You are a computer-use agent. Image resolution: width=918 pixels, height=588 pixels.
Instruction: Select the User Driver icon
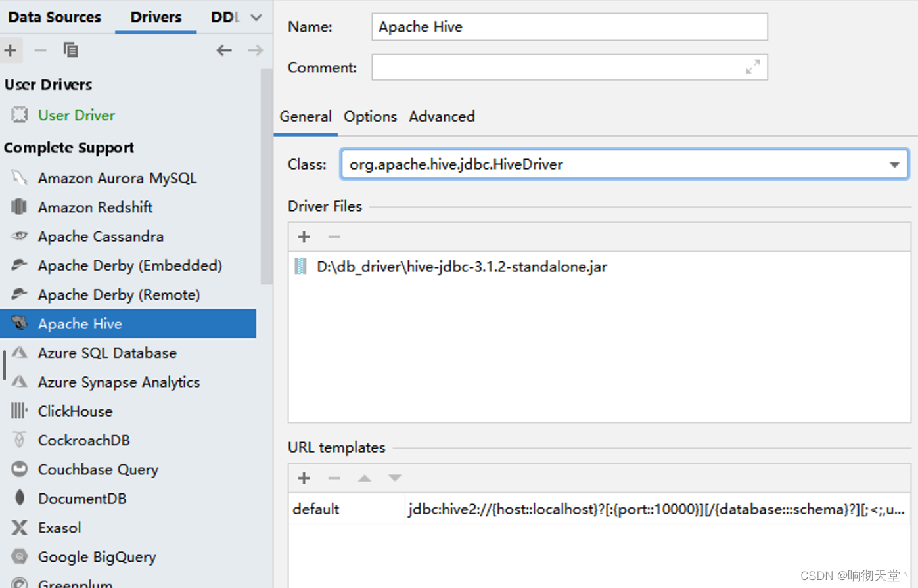[20, 115]
